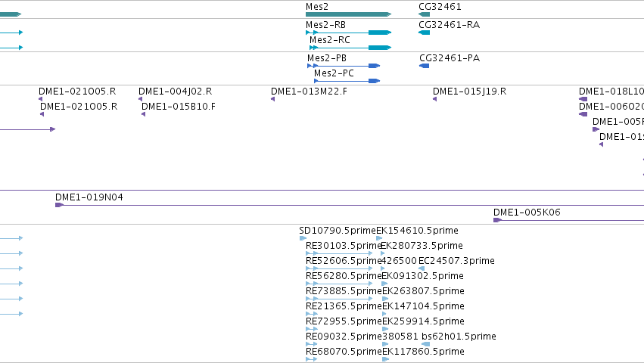
Task: Click the DME1-015J19.R end read
Action: (434, 99)
